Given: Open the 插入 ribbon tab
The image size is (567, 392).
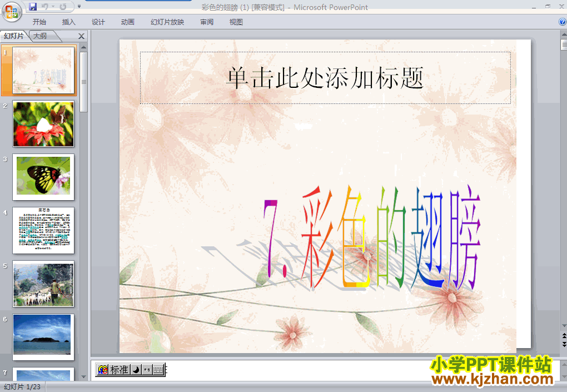Looking at the screenshot, I should tap(69, 22).
